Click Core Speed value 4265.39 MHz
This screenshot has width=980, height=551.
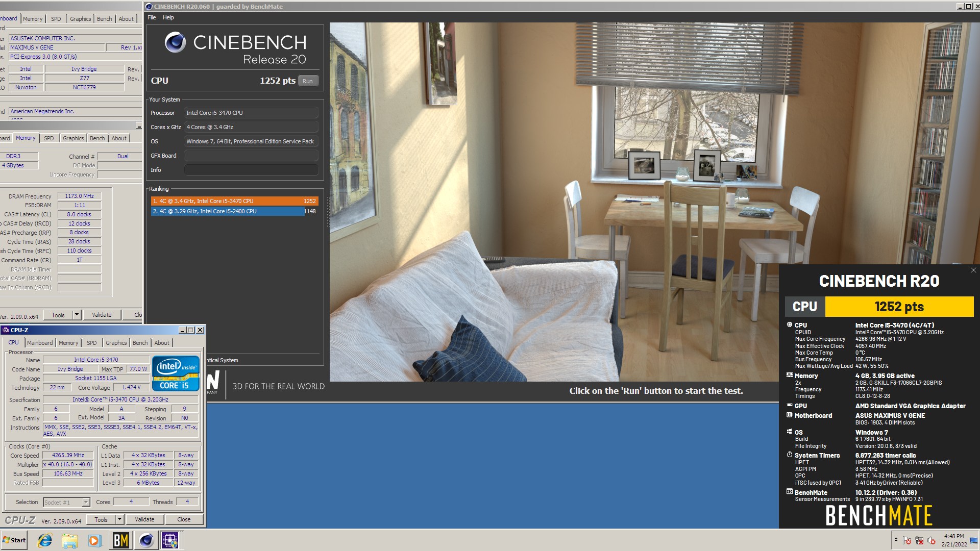[68, 455]
